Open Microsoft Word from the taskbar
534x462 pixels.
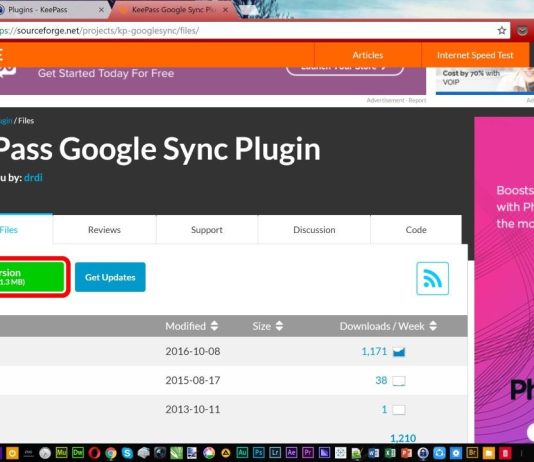(373, 453)
